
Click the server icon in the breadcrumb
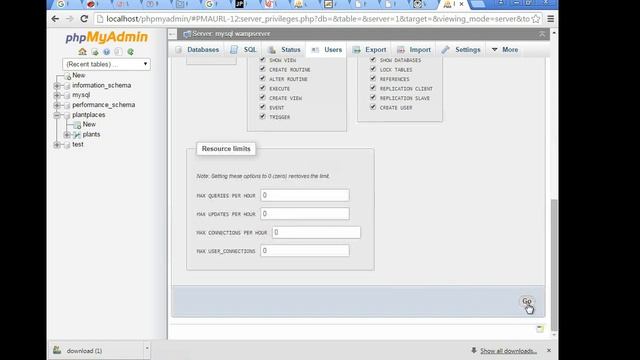187,34
